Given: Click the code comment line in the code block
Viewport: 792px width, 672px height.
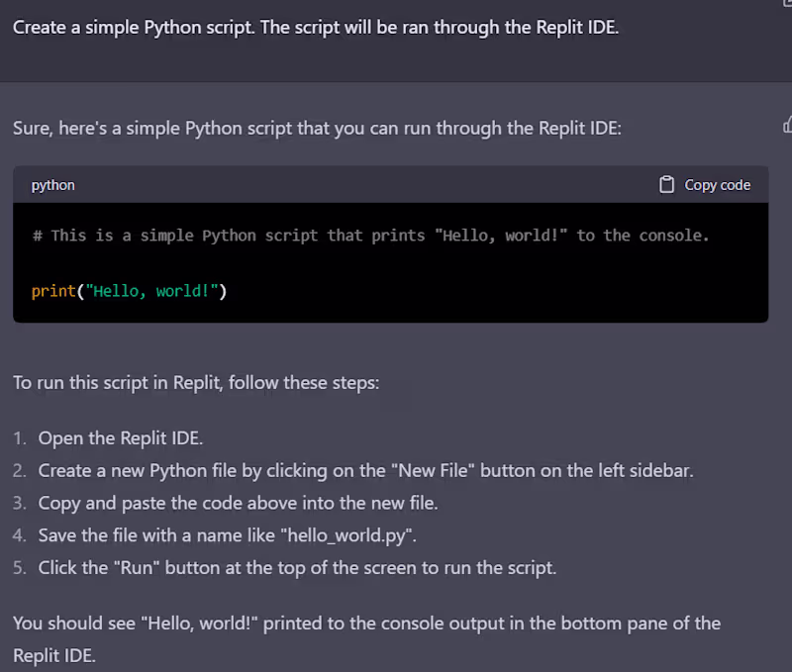Looking at the screenshot, I should click(x=370, y=236).
